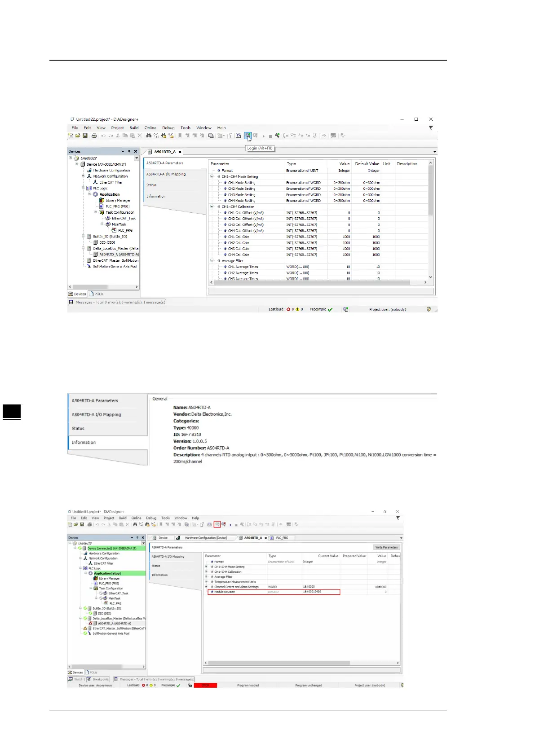535x756 pixels.
Task: Expand Temperature Measurement Units parameter row
Action: tap(206, 582)
